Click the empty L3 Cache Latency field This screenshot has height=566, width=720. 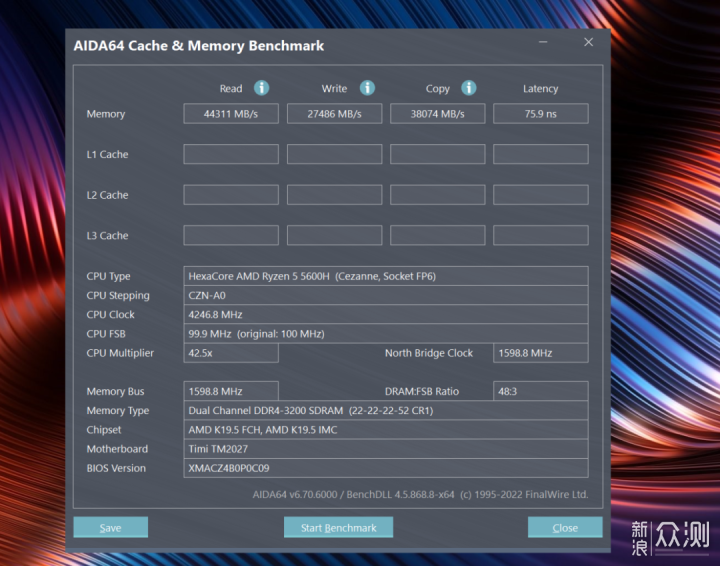(x=540, y=235)
